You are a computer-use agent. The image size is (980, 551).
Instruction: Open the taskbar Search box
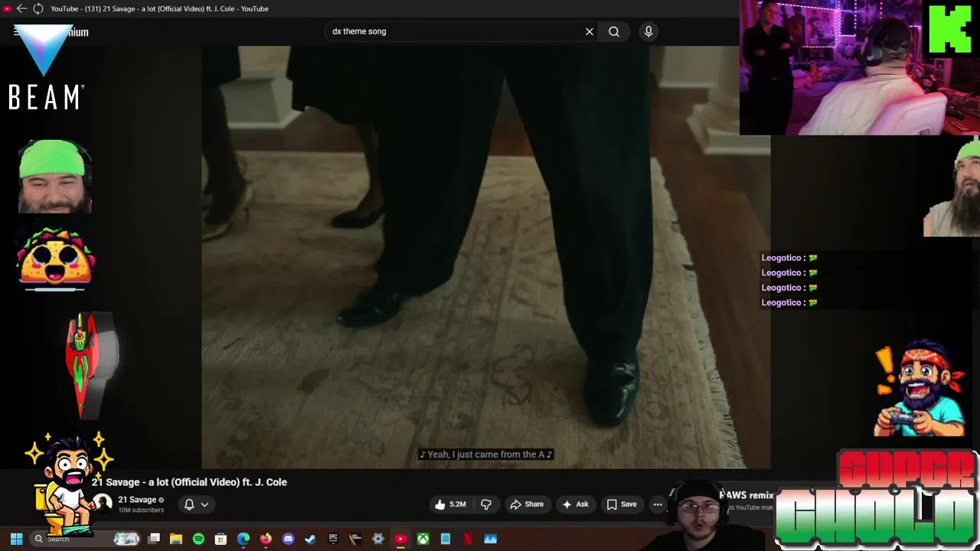[86, 539]
